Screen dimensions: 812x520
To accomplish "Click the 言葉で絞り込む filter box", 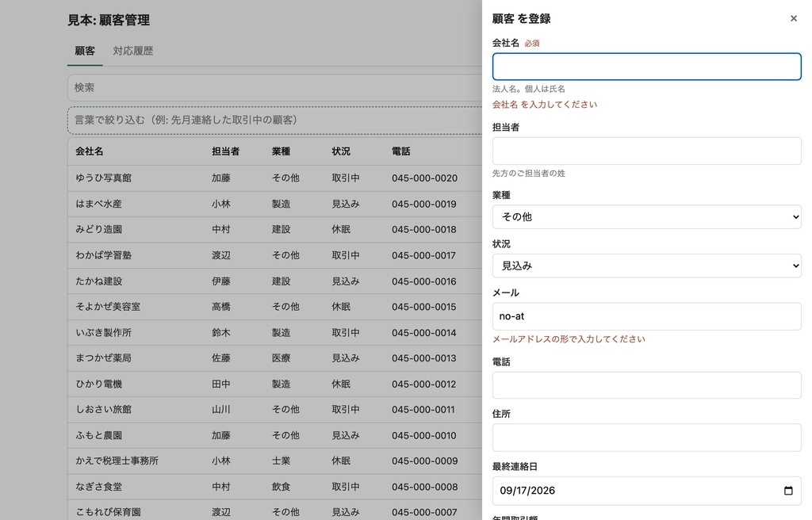I will click(274, 120).
